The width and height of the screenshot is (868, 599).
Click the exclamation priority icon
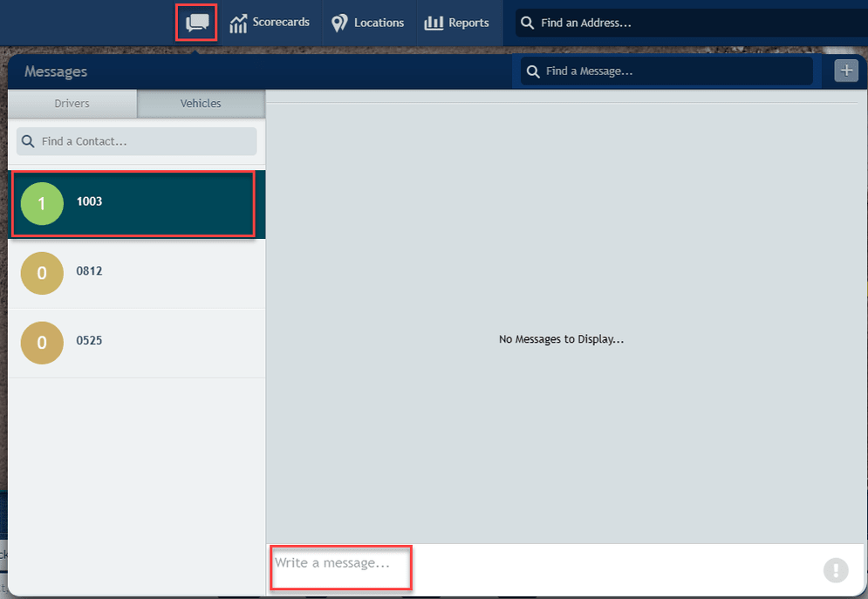835,570
